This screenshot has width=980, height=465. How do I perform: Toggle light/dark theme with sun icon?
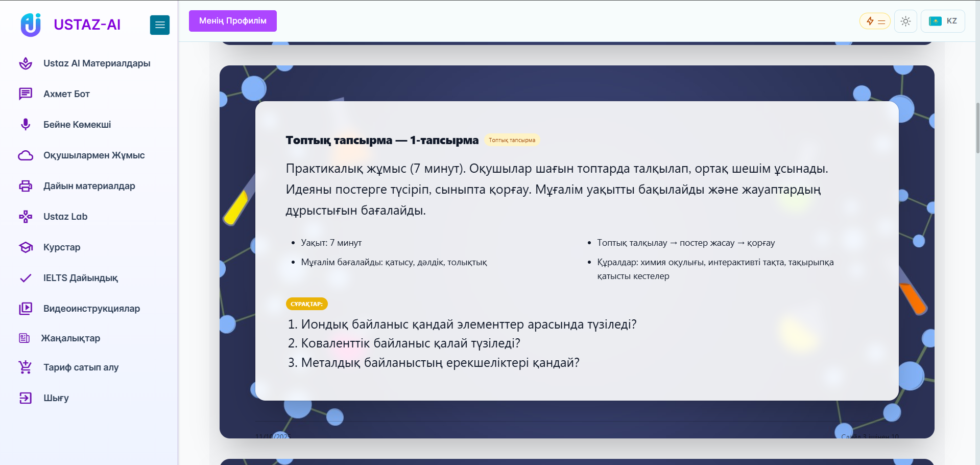[x=905, y=21]
